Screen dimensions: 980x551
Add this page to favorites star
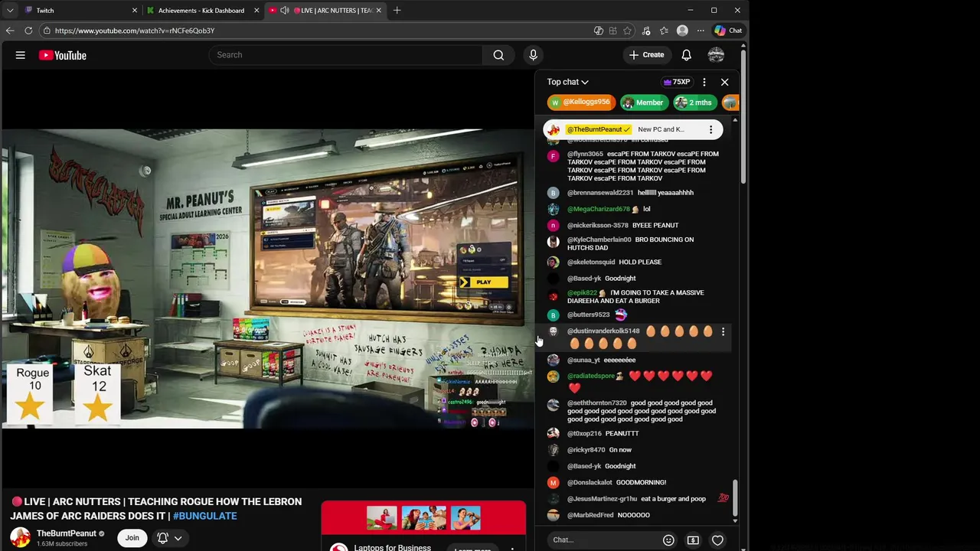click(x=628, y=31)
